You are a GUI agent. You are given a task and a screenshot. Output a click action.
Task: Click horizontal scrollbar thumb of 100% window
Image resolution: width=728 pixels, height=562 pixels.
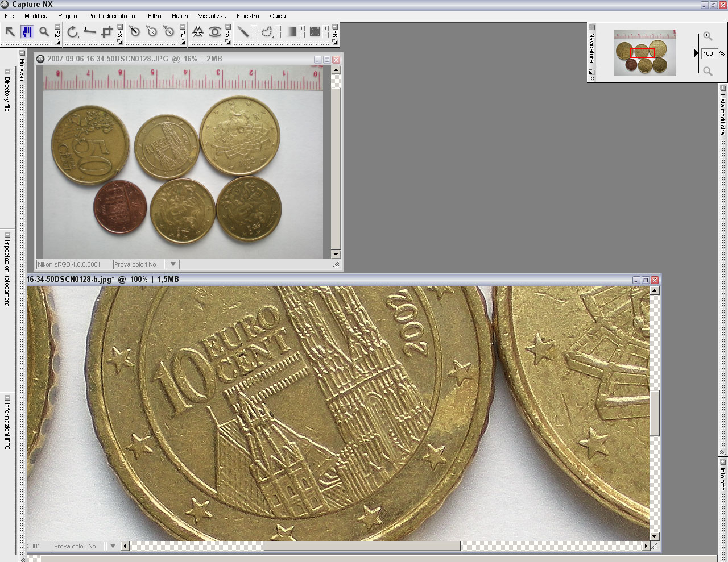tap(362, 546)
